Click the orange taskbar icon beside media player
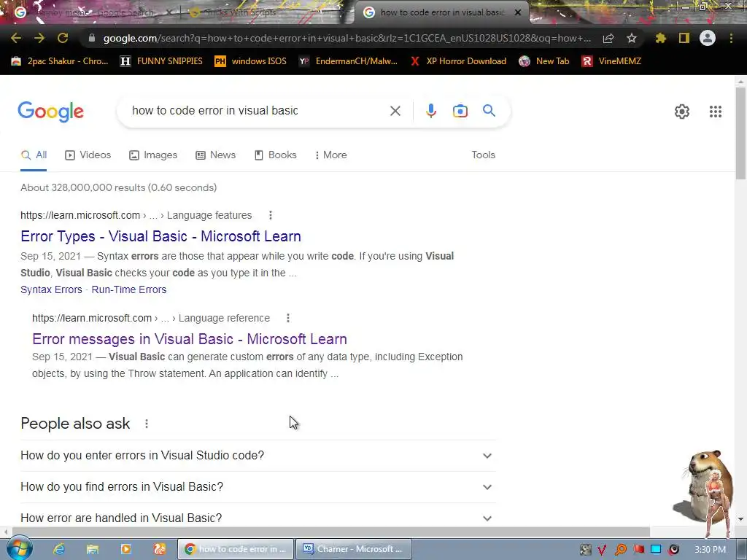Viewport: 747px width, 560px height. (x=160, y=549)
